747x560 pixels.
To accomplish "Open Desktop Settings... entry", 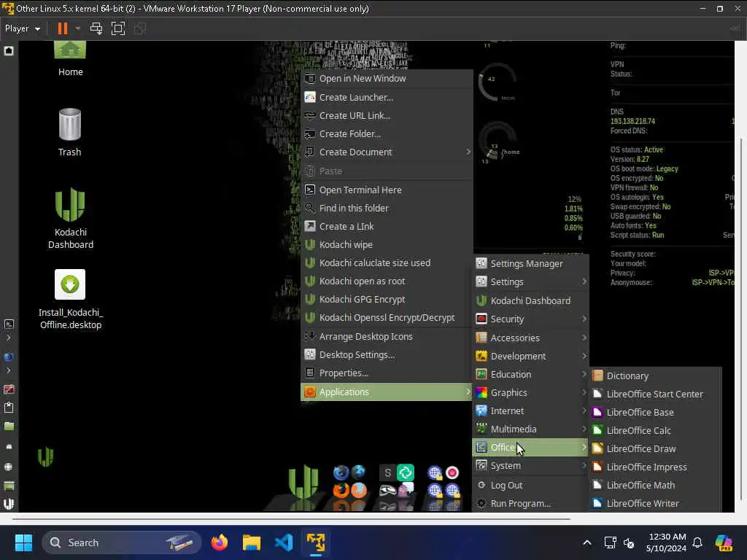I will tap(387, 355).
